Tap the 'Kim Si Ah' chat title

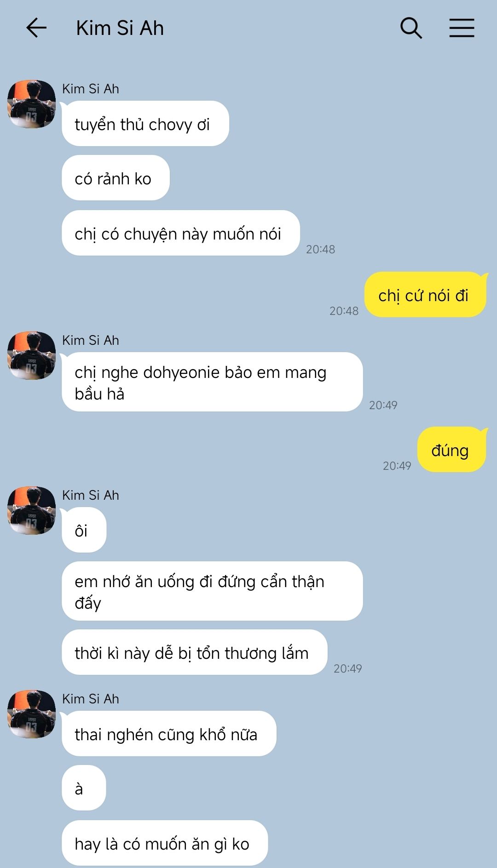tap(120, 28)
